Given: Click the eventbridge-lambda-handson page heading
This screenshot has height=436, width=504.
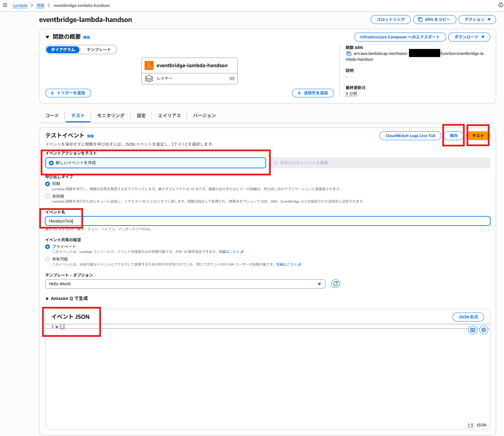Looking at the screenshot, I should click(85, 20).
